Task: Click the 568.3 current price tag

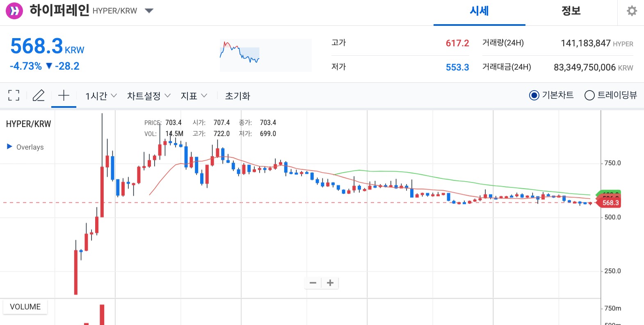Action: (610, 203)
